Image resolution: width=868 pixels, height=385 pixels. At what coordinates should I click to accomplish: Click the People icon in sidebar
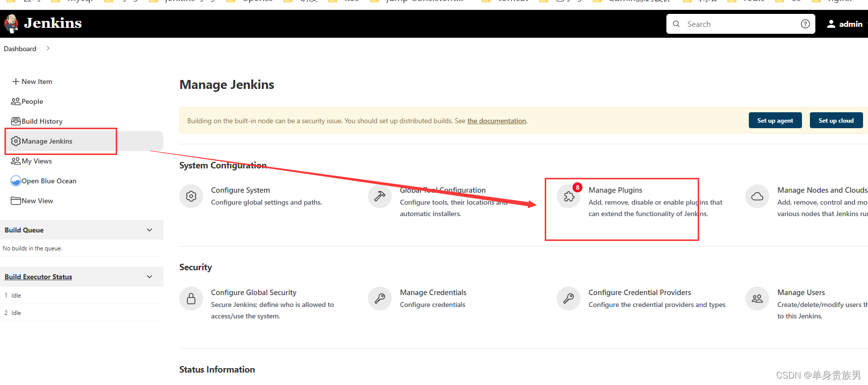tap(16, 101)
